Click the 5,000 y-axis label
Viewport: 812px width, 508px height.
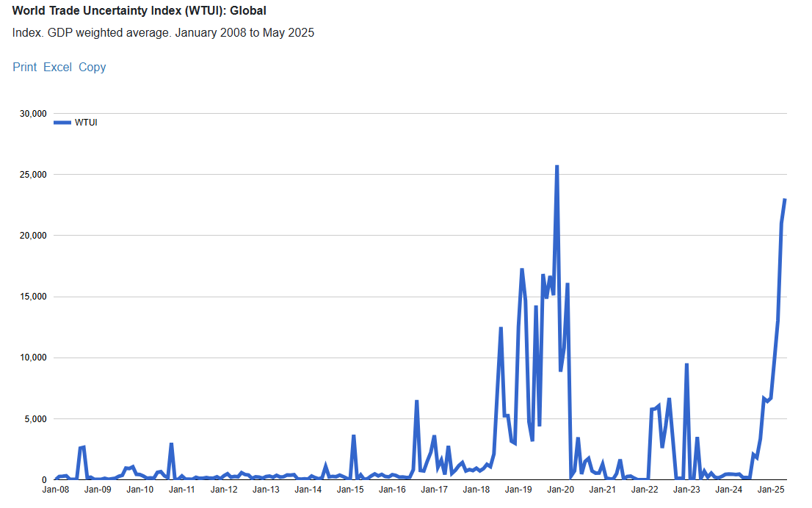tap(36, 419)
